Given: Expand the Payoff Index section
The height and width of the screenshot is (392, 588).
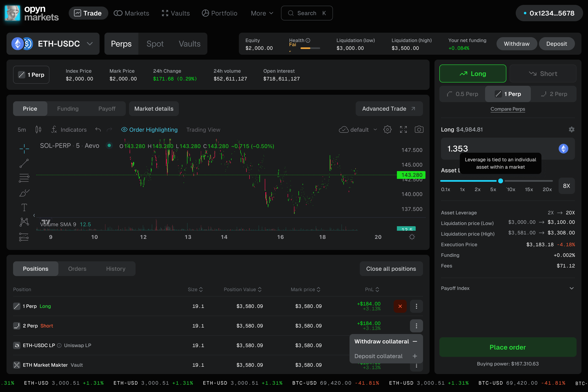Looking at the screenshot, I should (508, 288).
